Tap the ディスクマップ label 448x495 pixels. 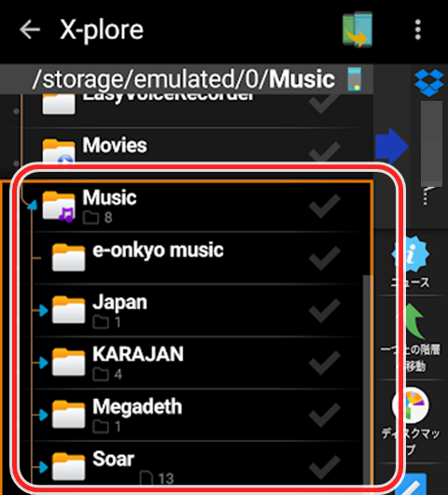[411, 442]
